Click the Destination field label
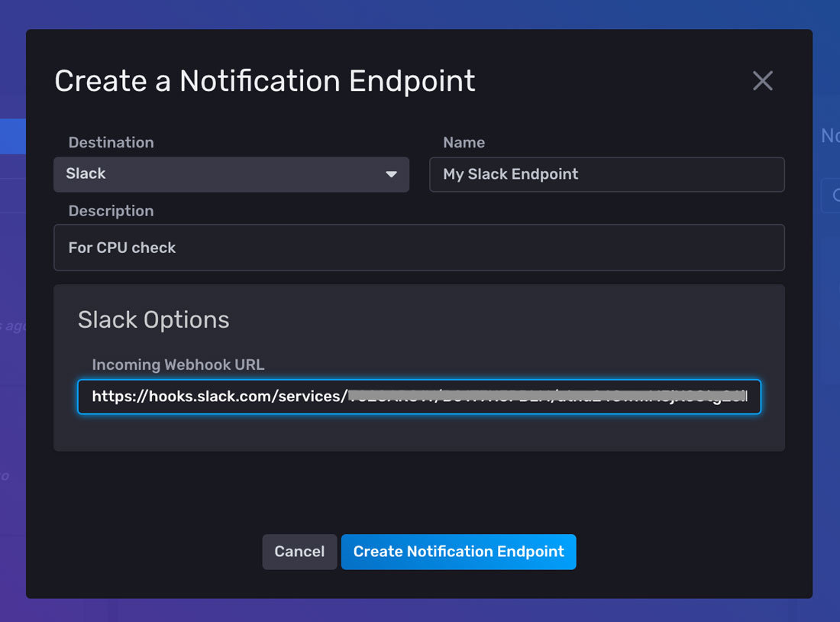The width and height of the screenshot is (840, 622). click(x=111, y=143)
